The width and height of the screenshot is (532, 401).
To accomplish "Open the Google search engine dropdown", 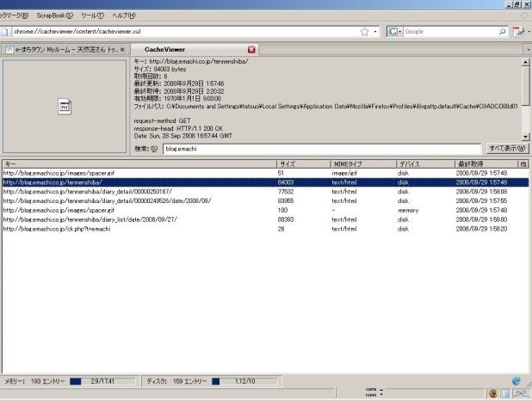I will pos(395,32).
